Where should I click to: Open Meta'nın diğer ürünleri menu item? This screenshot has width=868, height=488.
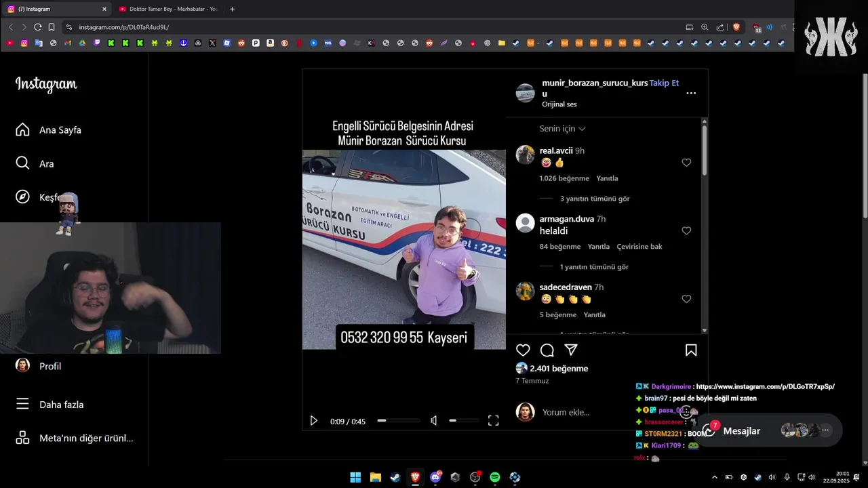(75, 438)
